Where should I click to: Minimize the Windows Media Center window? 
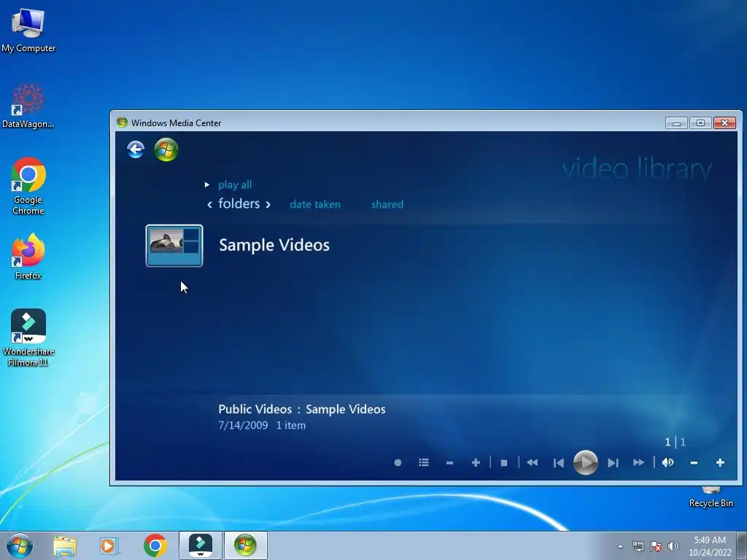[x=676, y=122]
